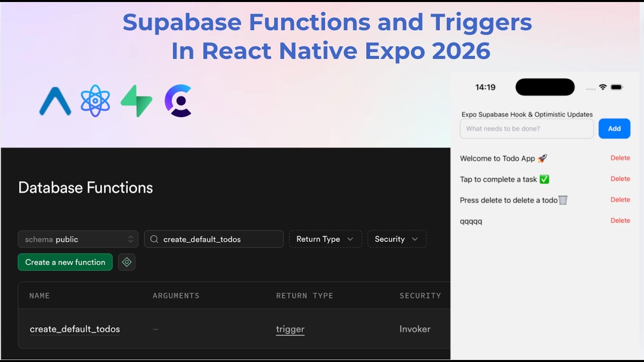The height and width of the screenshot is (362, 644).
Task: Click Create a new function button
Action: point(65,262)
